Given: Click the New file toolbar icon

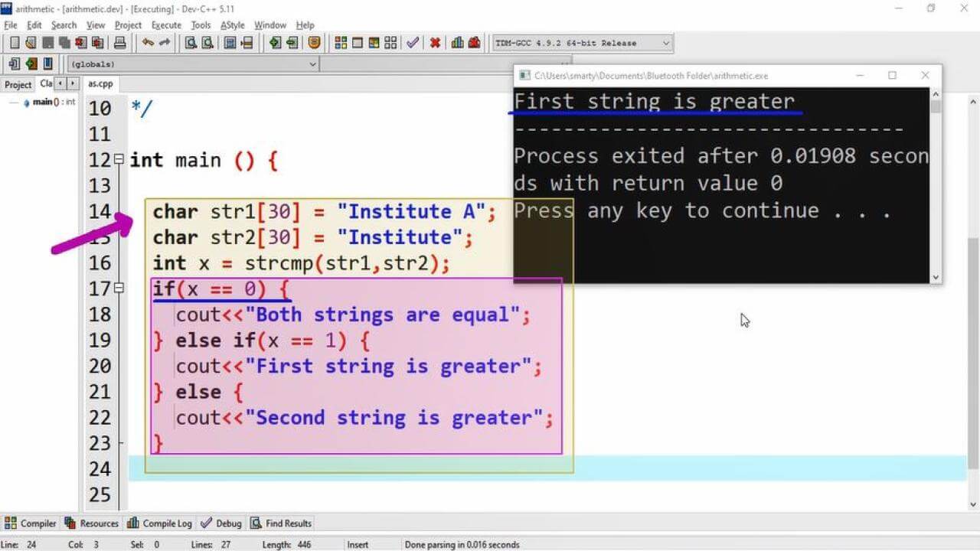Looking at the screenshot, I should tap(15, 43).
